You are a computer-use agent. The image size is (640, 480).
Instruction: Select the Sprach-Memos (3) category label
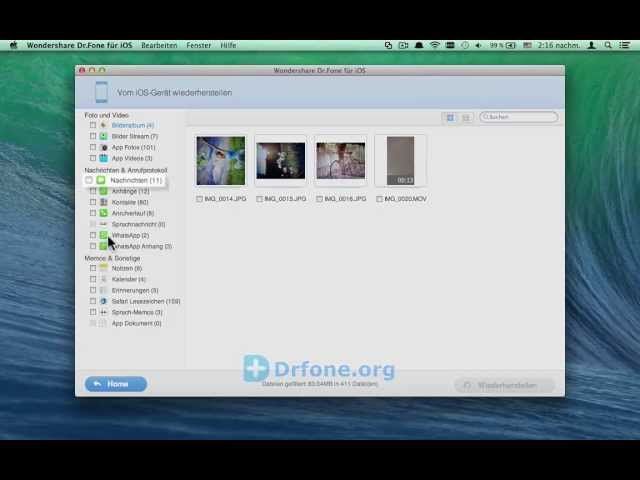point(137,312)
